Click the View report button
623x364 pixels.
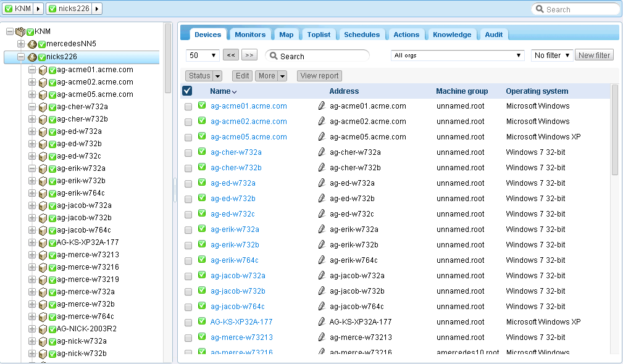(x=319, y=76)
